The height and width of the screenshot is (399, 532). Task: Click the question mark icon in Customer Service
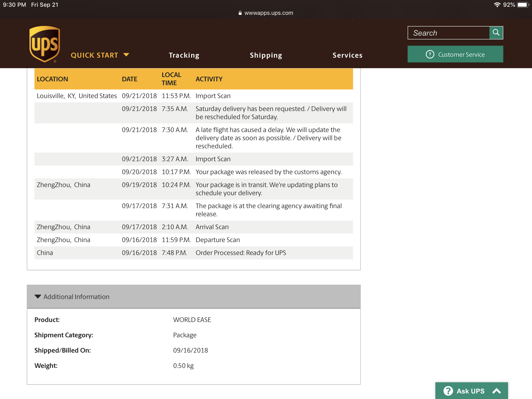[430, 54]
